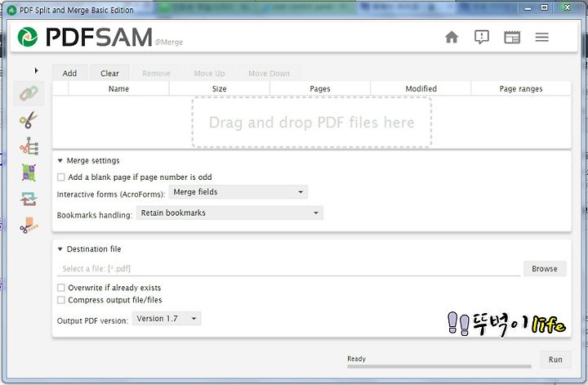Viewport: 588px width, 385px height.
Task: Open the hamburger application menu
Action: [542, 37]
